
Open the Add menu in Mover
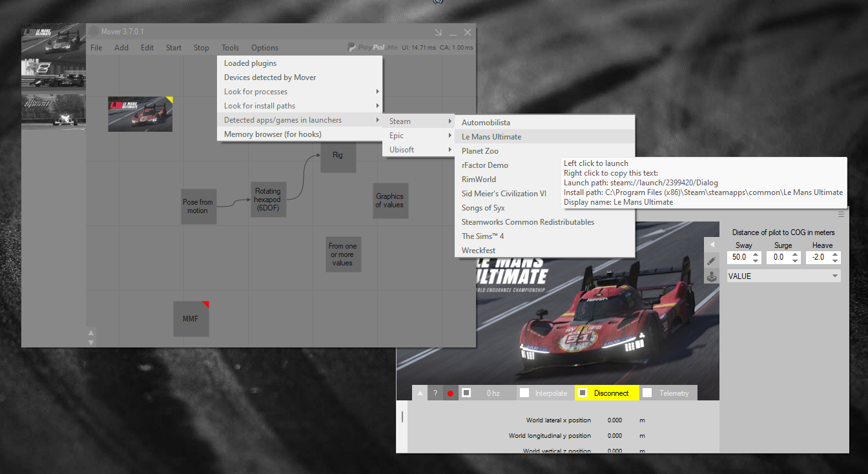121,48
